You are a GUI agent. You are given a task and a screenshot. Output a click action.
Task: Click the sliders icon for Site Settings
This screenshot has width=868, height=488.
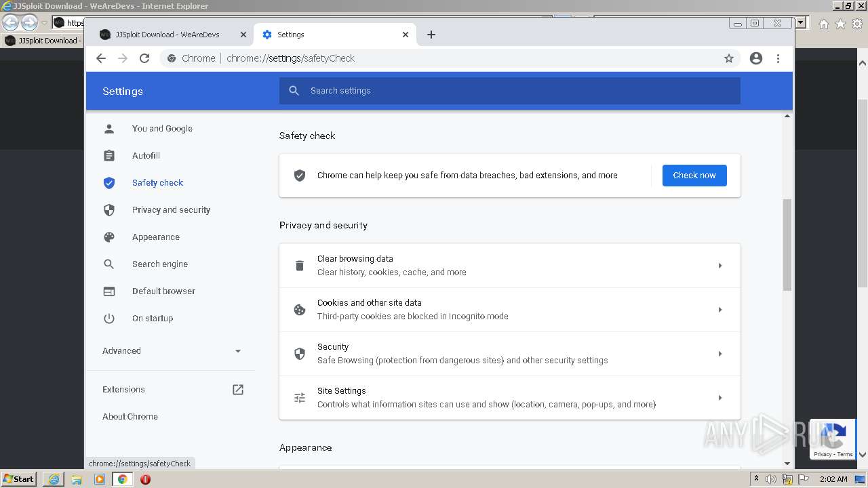click(x=300, y=398)
